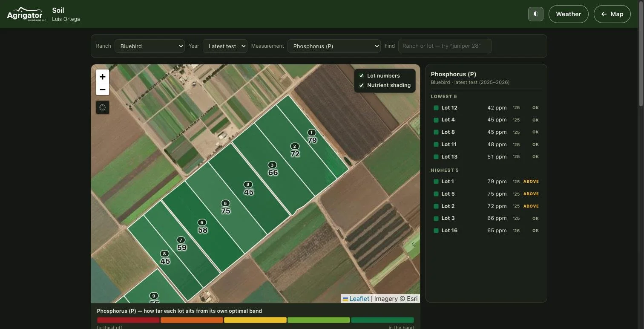Screen dimensions: 644x329
Task: Toggle the dark/light theme button
Action: (x=536, y=14)
